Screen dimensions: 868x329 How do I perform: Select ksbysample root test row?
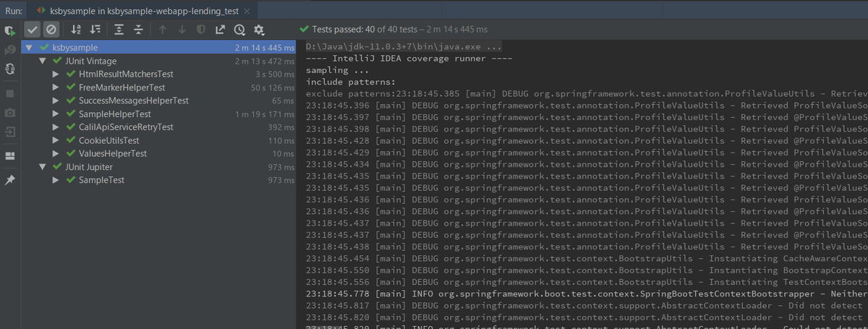pos(159,48)
